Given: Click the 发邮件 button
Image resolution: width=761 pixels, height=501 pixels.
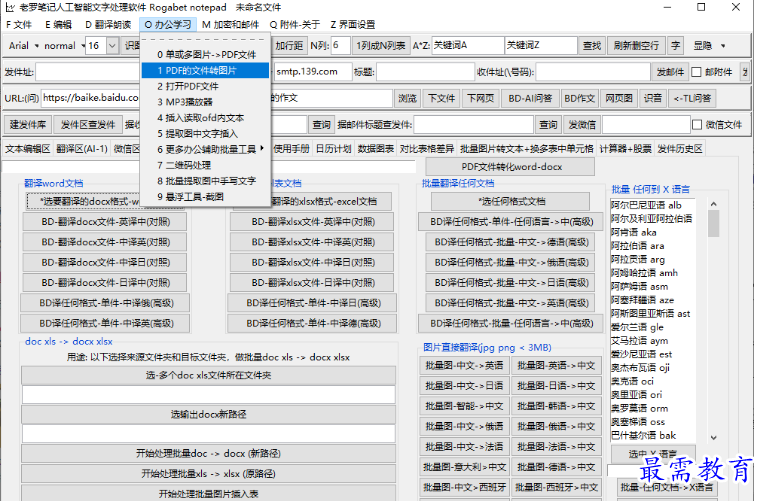Looking at the screenshot, I should click(x=670, y=72).
